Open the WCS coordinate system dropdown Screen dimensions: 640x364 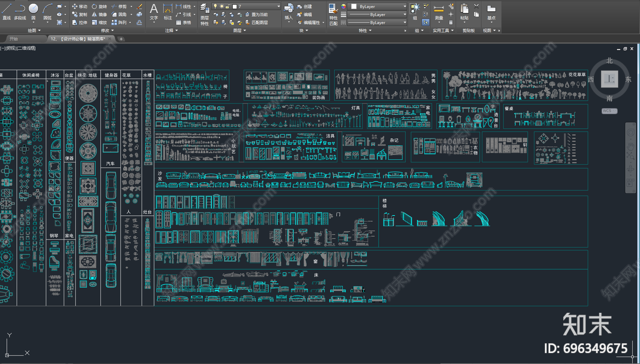(609, 111)
